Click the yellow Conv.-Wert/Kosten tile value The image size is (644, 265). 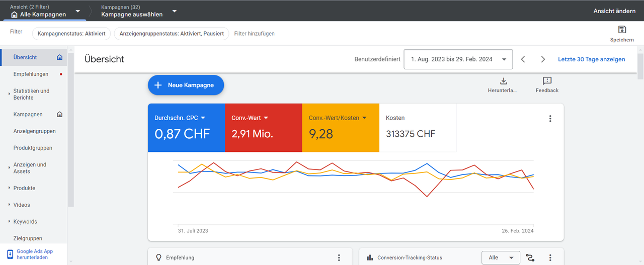[x=321, y=134]
